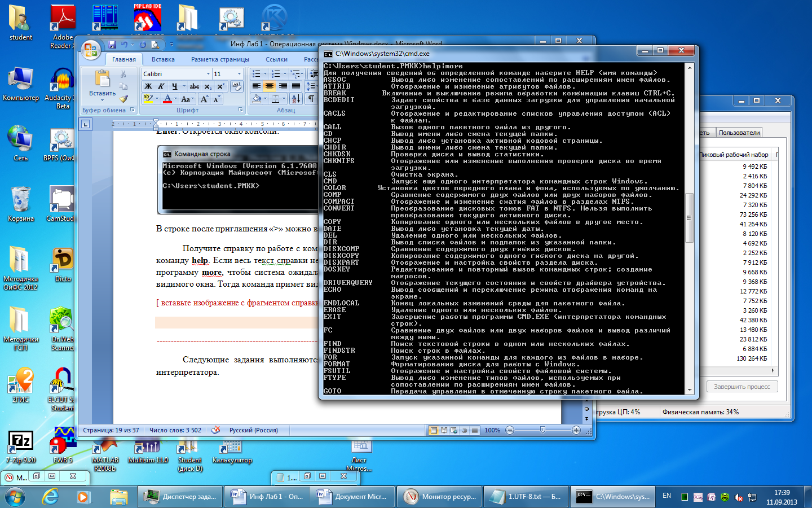This screenshot has width=812, height=508.
Task: Open underline style dropdown arrow
Action: pos(184,86)
